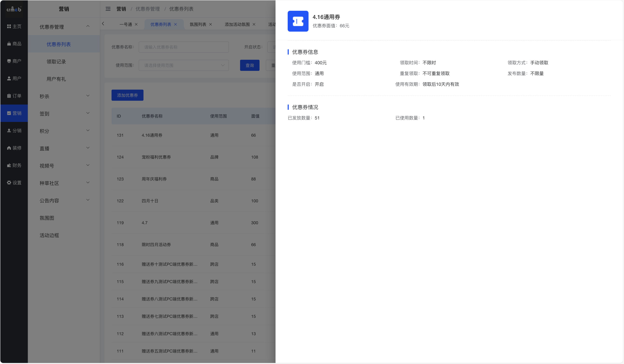Select the 用户 users icon
Image resolution: width=624 pixels, height=364 pixels.
(x=14, y=78)
